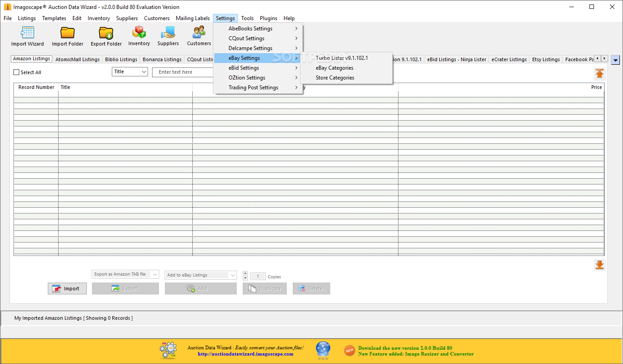Switch to the Bonanza Listings tab
This screenshot has height=364, width=623.
(x=162, y=59)
